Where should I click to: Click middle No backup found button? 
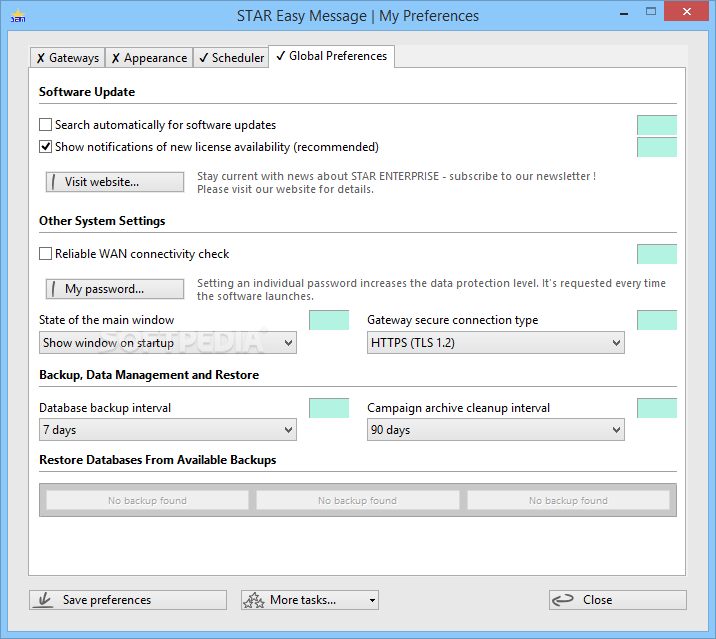click(x=358, y=501)
